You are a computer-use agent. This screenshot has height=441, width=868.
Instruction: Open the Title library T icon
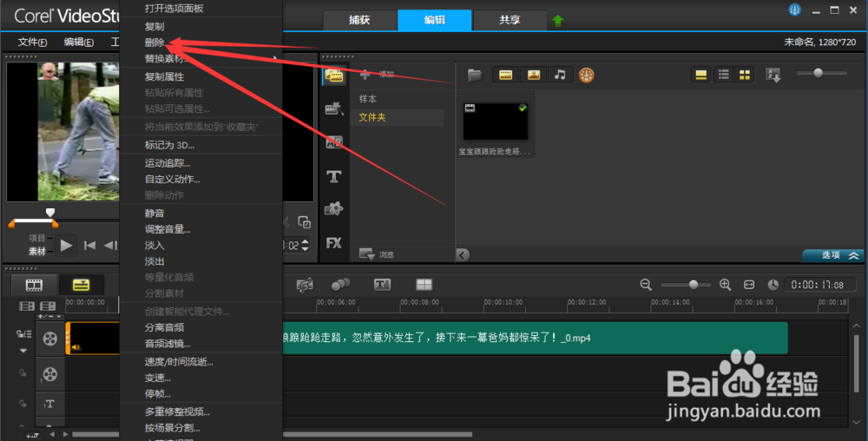tap(334, 176)
